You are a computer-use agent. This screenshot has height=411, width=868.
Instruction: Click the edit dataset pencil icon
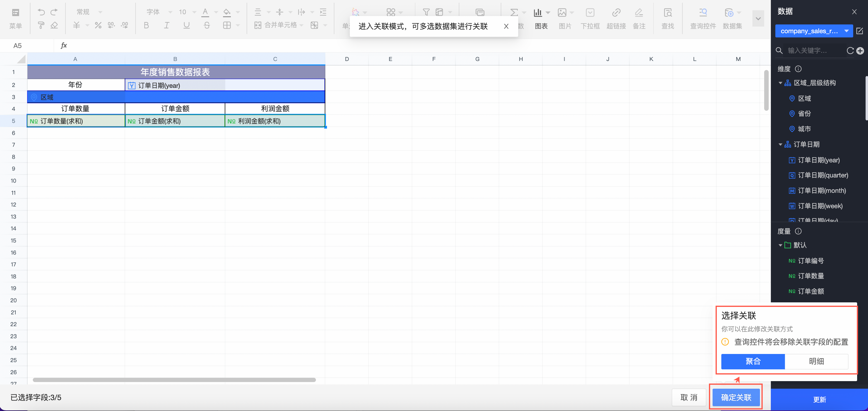point(860,31)
